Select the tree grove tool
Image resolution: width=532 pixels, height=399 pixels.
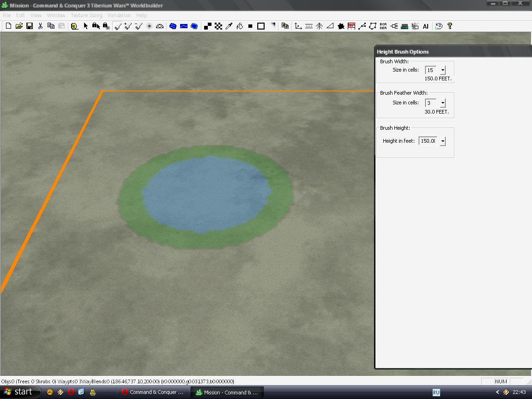coord(319,26)
